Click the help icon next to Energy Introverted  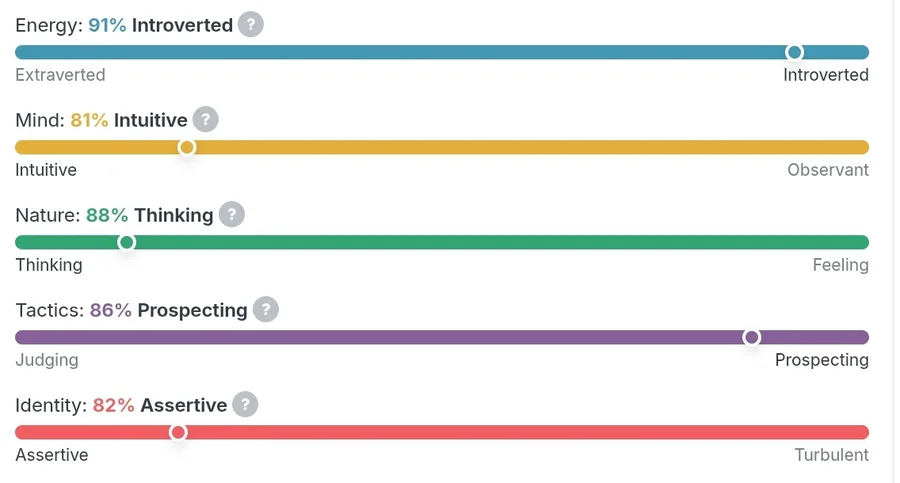click(x=251, y=25)
